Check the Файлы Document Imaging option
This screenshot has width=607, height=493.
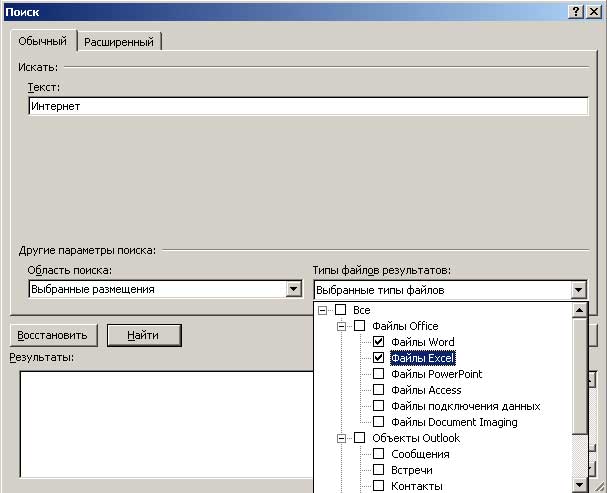[x=378, y=422]
